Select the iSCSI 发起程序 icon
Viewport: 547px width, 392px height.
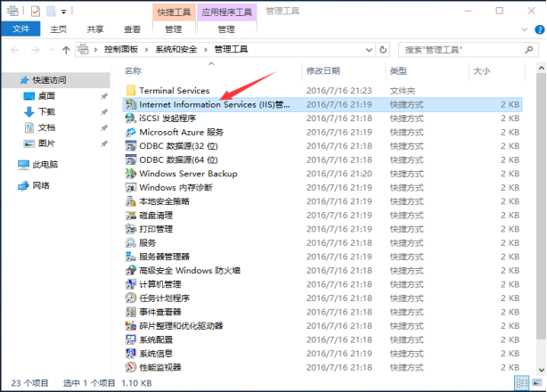click(x=131, y=118)
